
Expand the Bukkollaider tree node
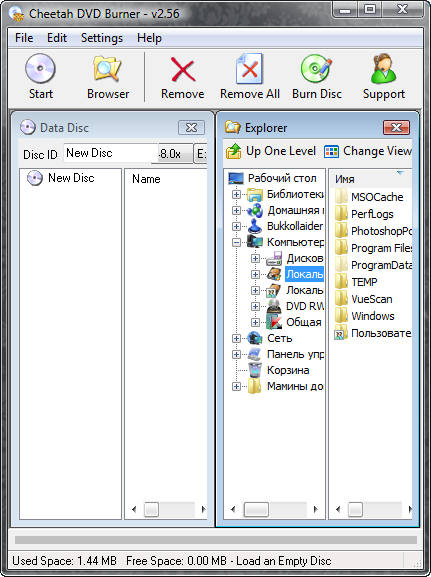coord(236,226)
